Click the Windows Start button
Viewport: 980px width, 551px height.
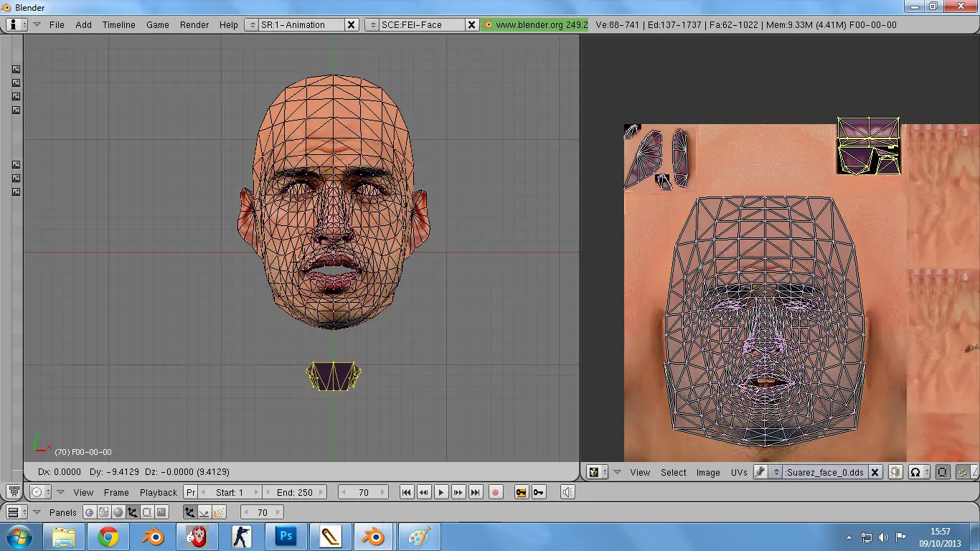pyautogui.click(x=19, y=537)
